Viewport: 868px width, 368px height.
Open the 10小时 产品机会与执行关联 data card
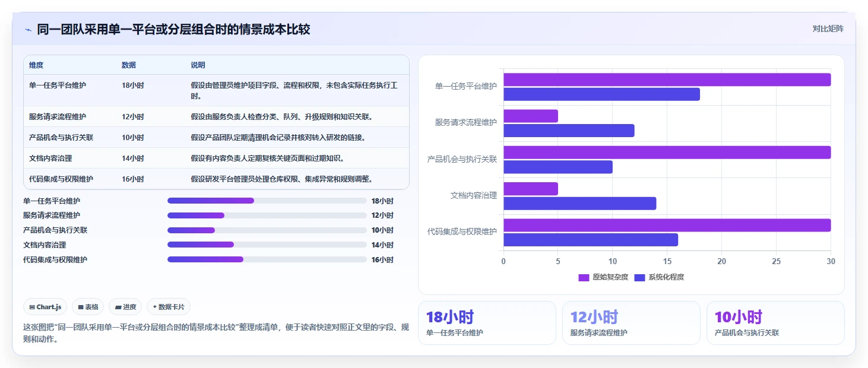click(x=775, y=323)
